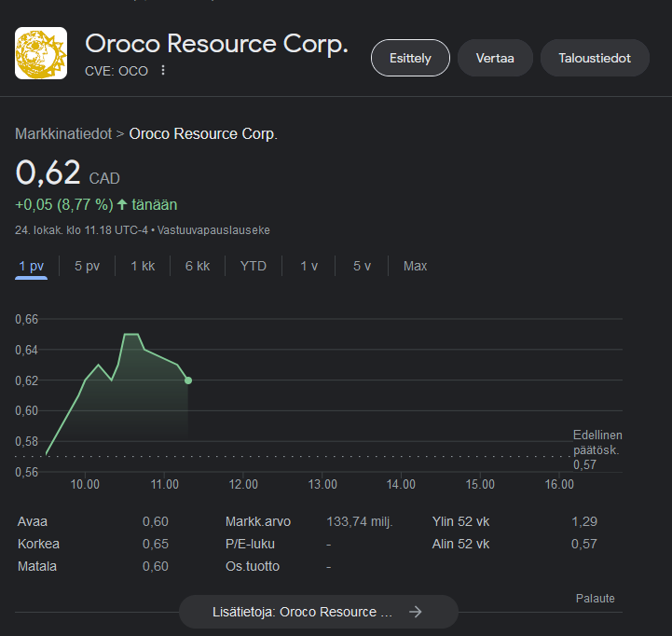Click Lisätietoja: Oroco Resource button
Image resolution: width=672 pixels, height=636 pixels.
[x=319, y=612]
